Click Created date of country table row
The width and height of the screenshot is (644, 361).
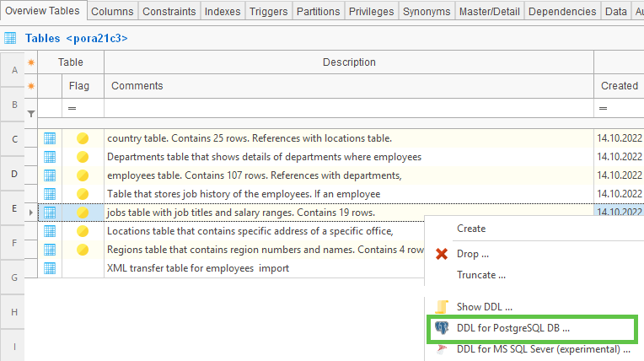click(x=620, y=138)
